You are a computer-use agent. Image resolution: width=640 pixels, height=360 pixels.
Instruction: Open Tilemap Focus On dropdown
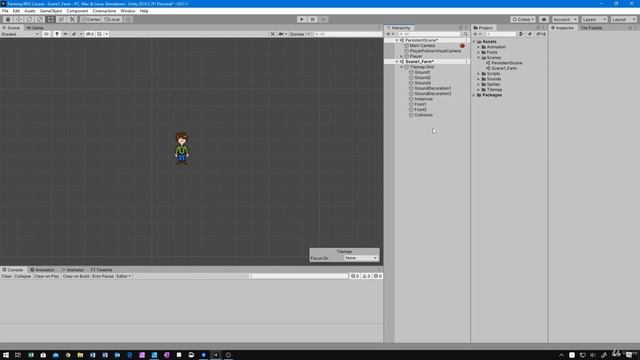pos(361,258)
